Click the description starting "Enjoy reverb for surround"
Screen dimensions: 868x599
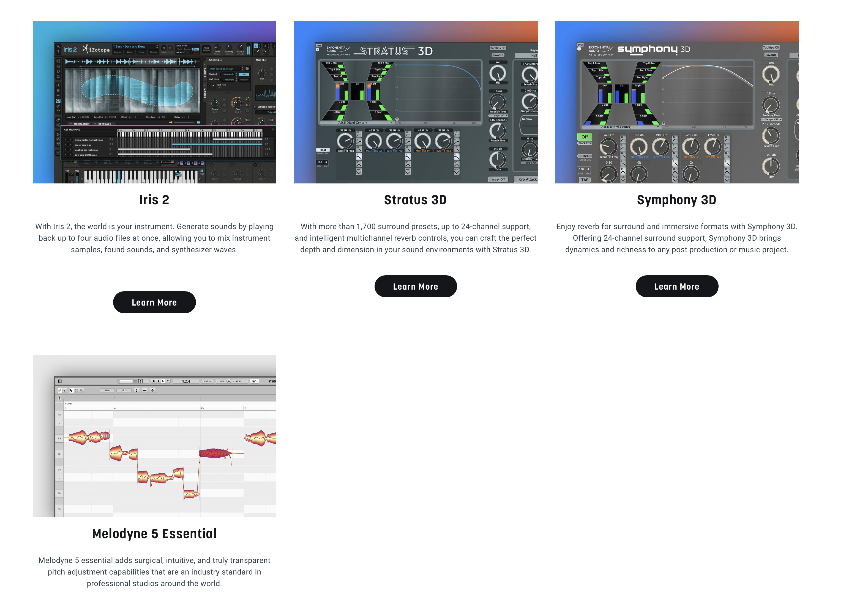[677, 238]
